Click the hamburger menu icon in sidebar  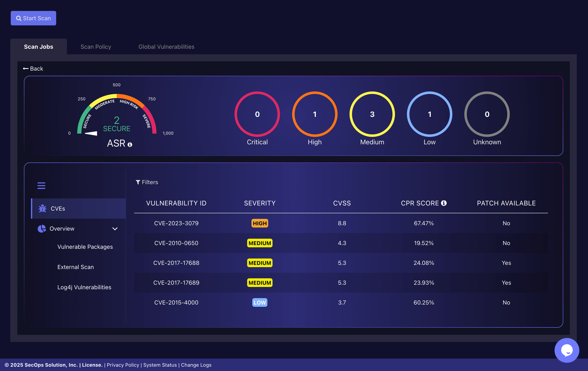[x=41, y=186]
